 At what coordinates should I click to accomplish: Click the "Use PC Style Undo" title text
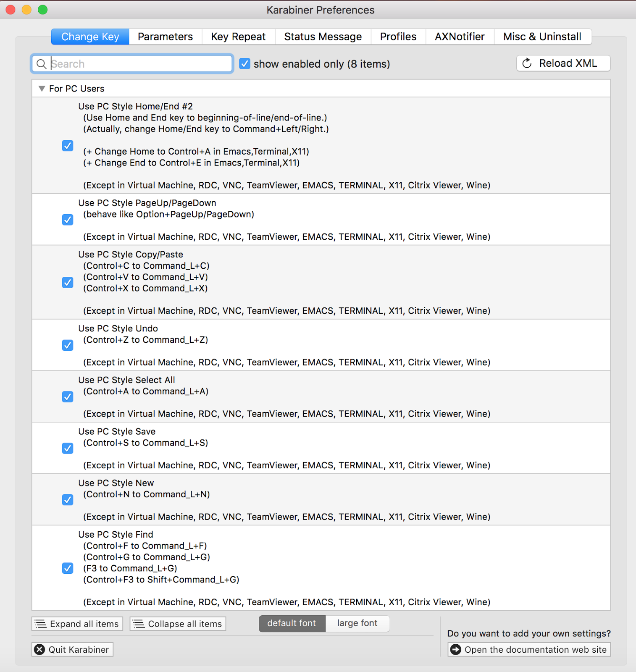[x=118, y=329]
